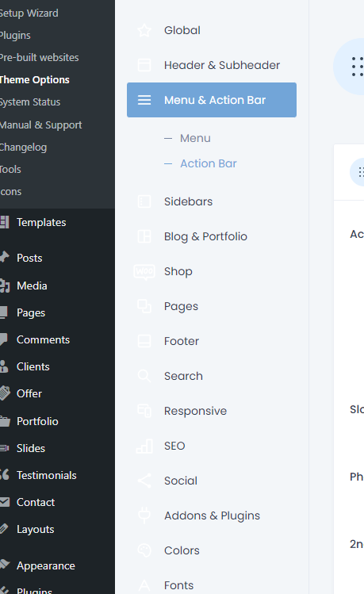Open the Blog & Portfolio options section
Image resolution: width=364 pixels, height=594 pixels.
[x=205, y=236]
